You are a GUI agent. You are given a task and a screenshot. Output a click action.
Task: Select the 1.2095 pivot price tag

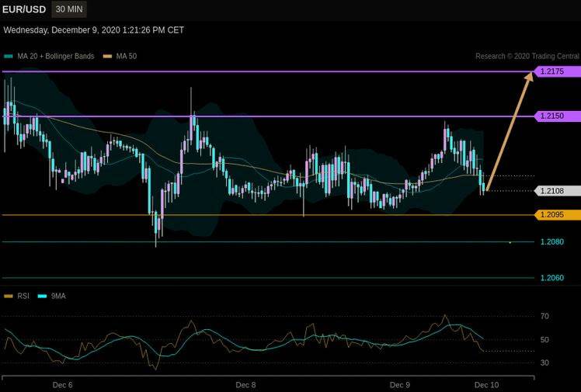[557, 215]
